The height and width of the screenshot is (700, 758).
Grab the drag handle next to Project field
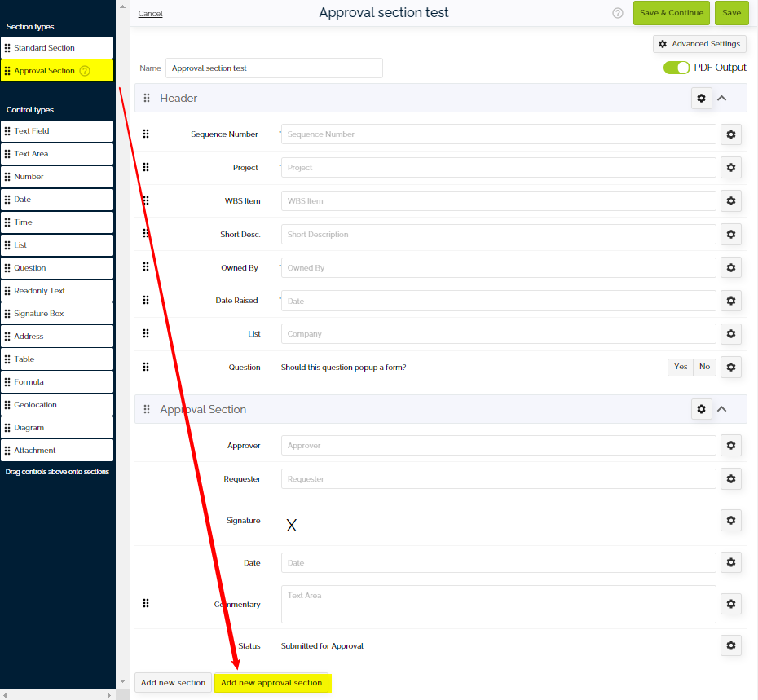[146, 167]
